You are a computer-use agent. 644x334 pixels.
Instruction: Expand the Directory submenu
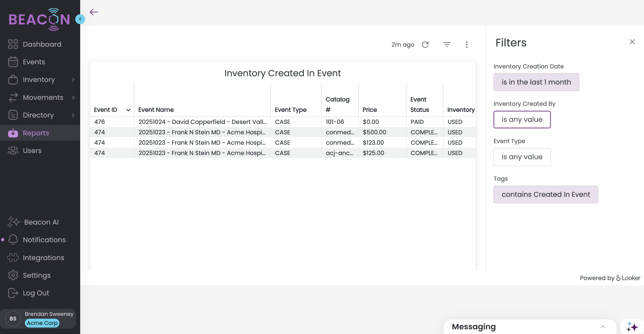(x=73, y=115)
